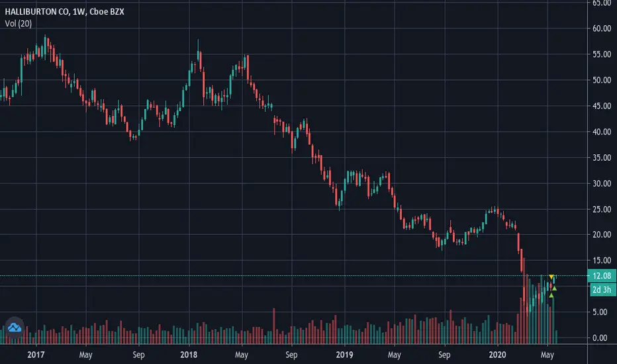Click the 12.08 current price label
This screenshot has width=617, height=364.
(602, 276)
